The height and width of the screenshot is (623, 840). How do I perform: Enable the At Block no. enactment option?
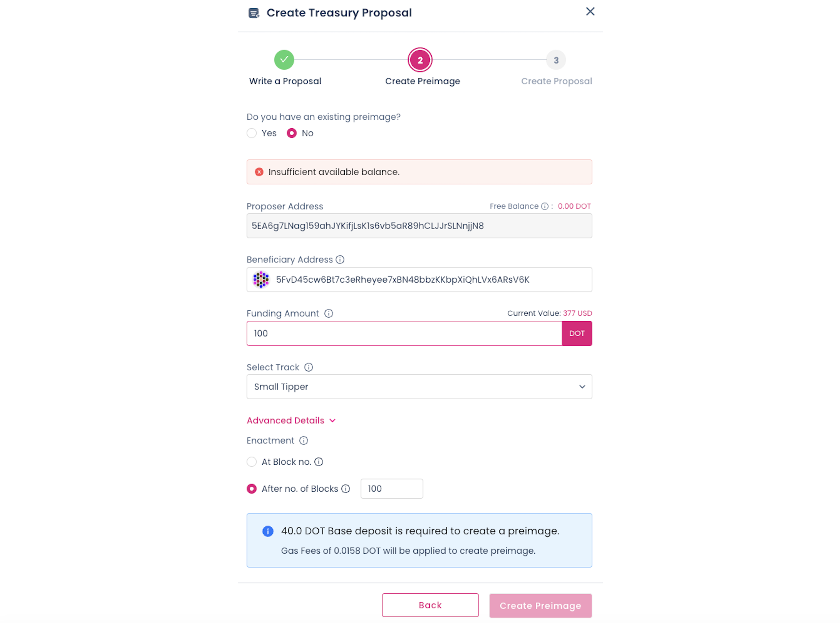coord(251,462)
